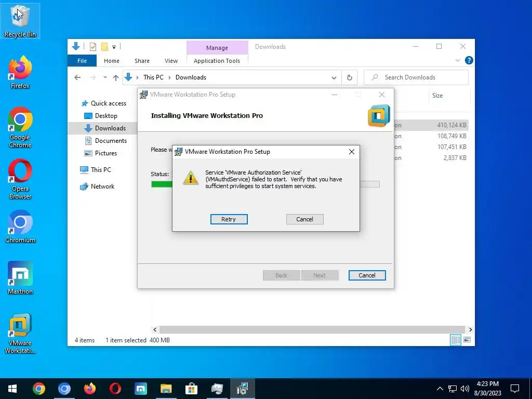The image size is (532, 399).
Task: Go up one folder level
Action: 116,77
